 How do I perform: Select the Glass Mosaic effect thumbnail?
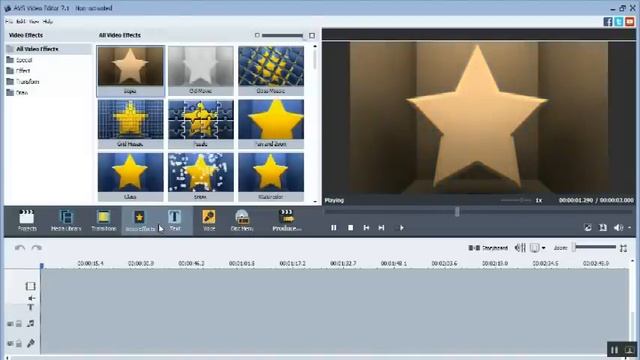pos(271,71)
